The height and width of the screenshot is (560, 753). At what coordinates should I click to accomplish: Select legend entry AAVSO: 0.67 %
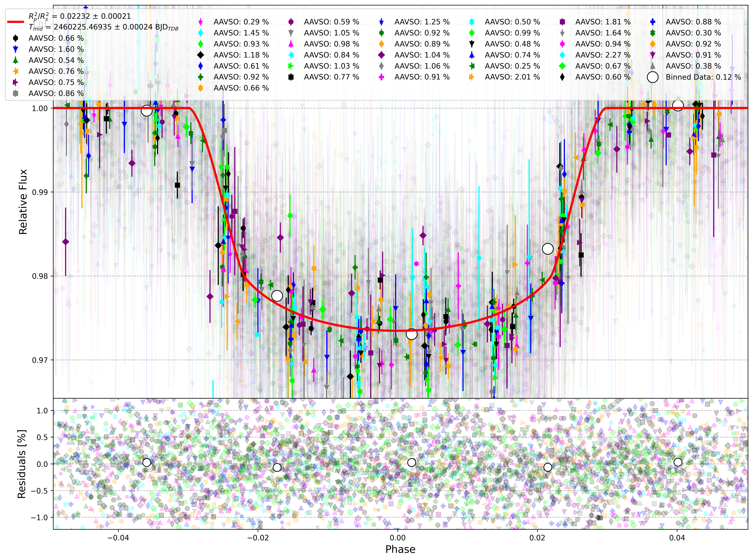coord(603,66)
